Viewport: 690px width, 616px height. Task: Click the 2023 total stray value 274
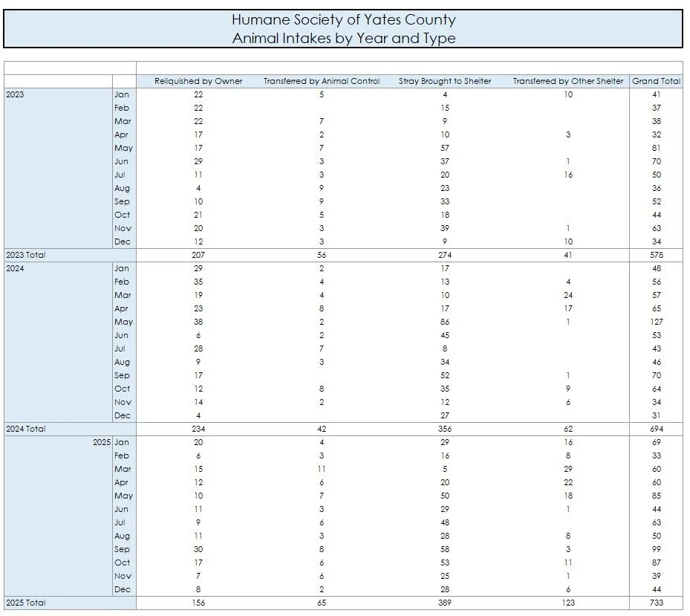click(x=445, y=255)
